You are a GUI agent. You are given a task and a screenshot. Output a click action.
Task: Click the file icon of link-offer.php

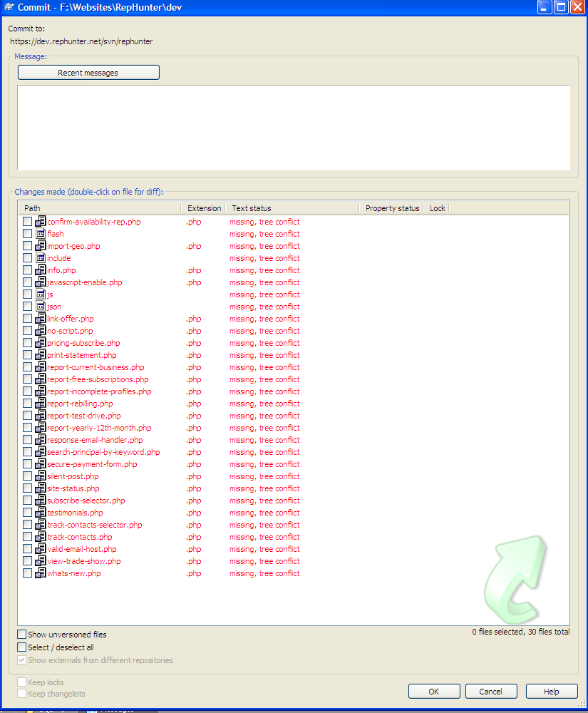pos(41,319)
